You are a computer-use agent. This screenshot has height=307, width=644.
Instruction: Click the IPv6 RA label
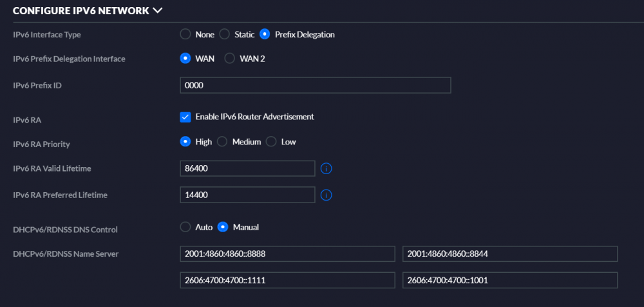tap(27, 120)
